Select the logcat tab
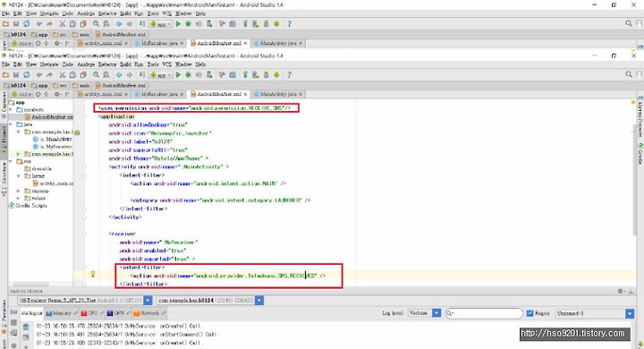Viewport: 644px width, 349px height. pos(32,313)
